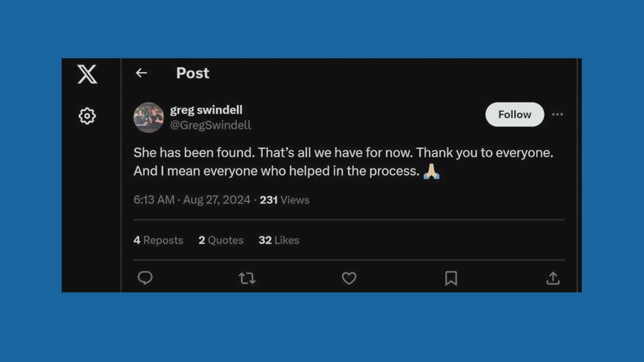
Task: Click the Post page heading
Action: pos(193,73)
